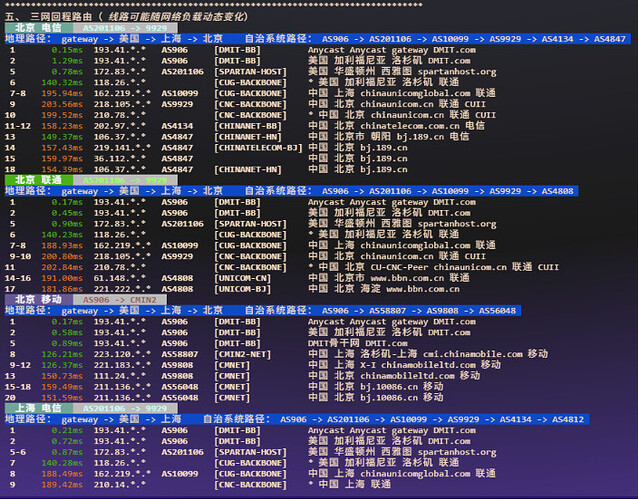Screen dimensions: 638x500
Task: Select the cmi.chinamobile.com hostname
Action: tap(473, 354)
